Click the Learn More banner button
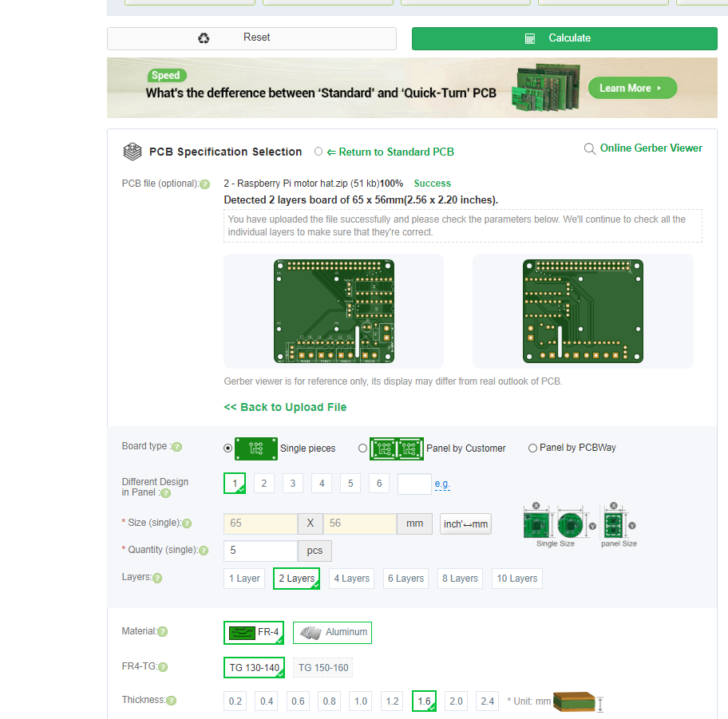 point(632,88)
